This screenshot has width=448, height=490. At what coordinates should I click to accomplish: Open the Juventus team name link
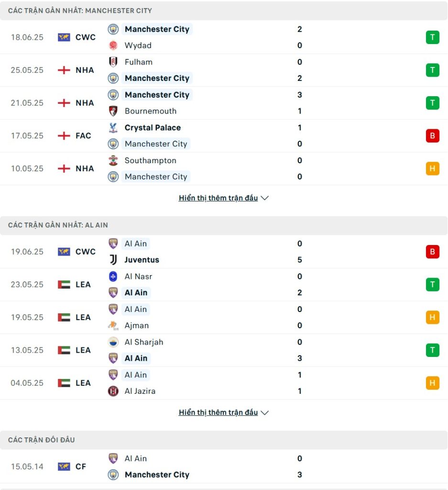[142, 260]
